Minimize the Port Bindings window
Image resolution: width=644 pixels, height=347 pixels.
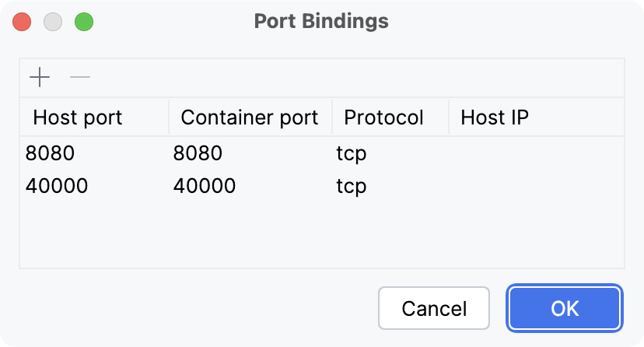click(53, 21)
